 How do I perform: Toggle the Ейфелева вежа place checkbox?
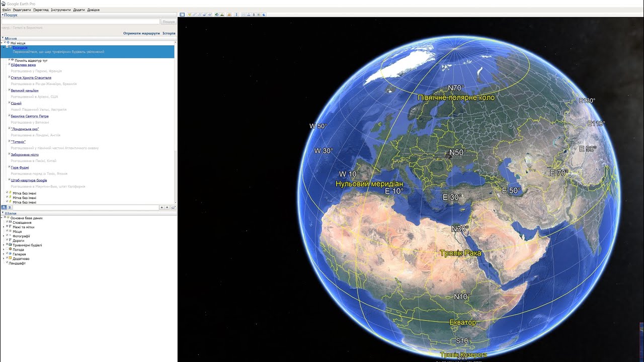9,64
